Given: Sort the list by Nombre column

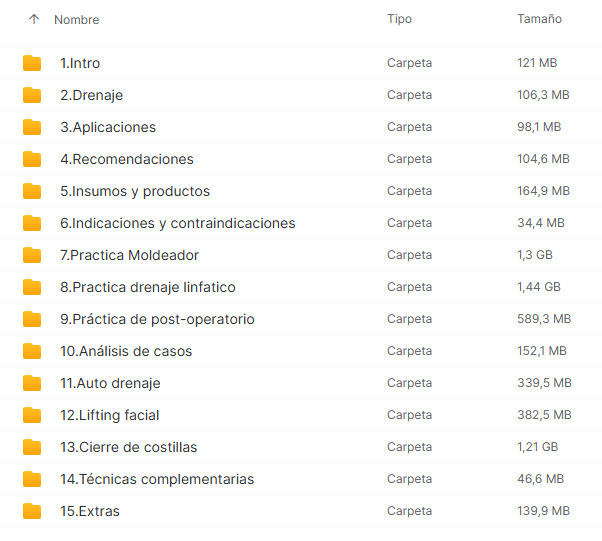Looking at the screenshot, I should click(x=76, y=20).
